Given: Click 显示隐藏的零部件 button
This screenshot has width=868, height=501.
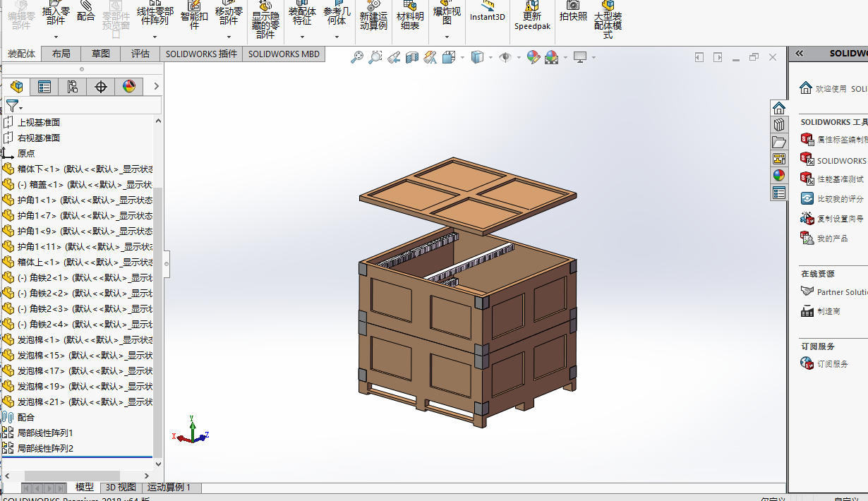Looking at the screenshot, I should [x=265, y=19].
